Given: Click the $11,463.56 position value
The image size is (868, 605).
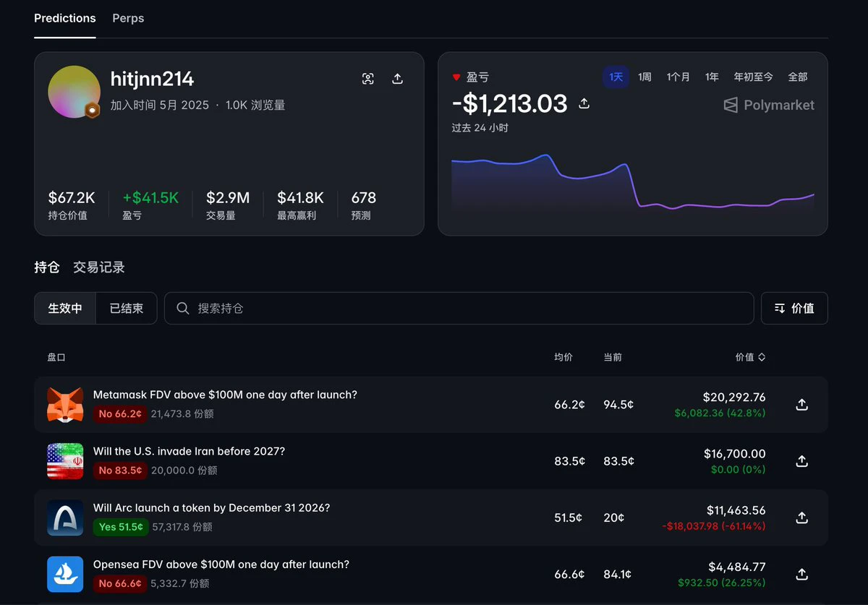Looking at the screenshot, I should point(736,510).
